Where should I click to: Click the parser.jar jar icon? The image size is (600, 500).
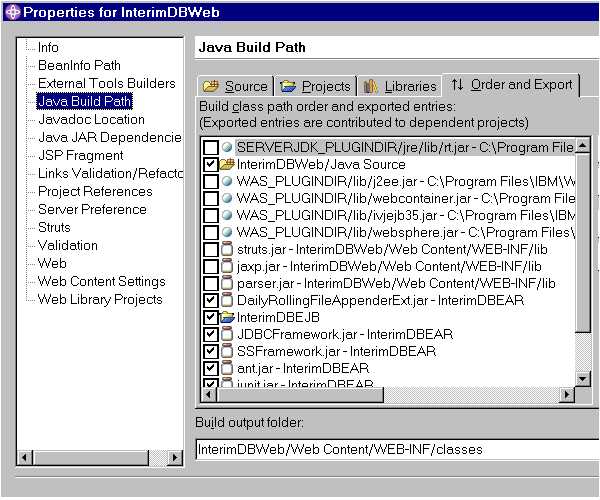(227, 283)
